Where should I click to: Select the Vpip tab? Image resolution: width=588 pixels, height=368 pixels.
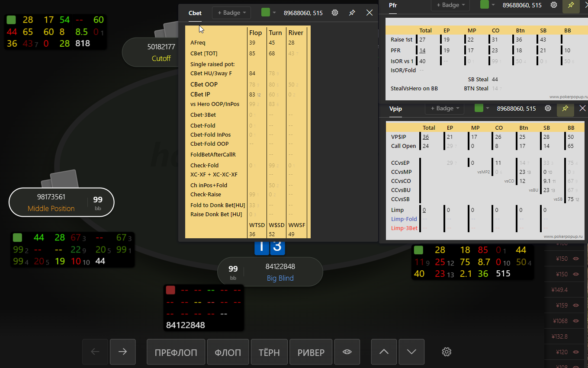pyautogui.click(x=395, y=109)
